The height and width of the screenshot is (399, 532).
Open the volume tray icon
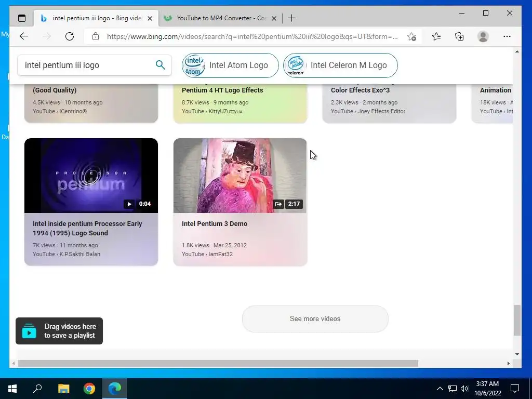coord(464,389)
